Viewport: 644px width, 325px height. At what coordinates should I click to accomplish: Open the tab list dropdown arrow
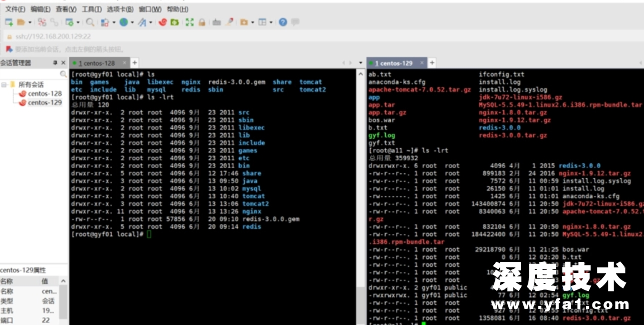[361, 63]
